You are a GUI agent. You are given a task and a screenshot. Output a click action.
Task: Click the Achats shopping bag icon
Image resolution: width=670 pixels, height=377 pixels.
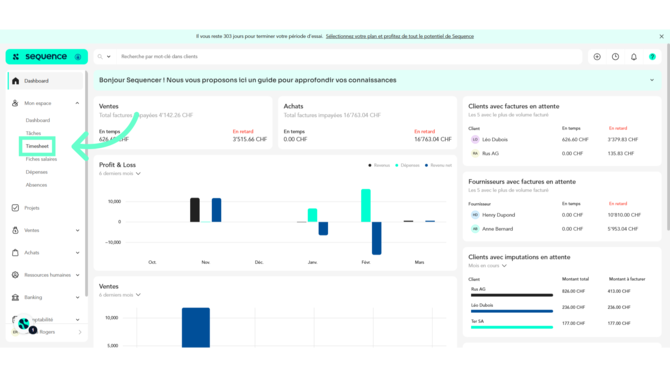15,253
